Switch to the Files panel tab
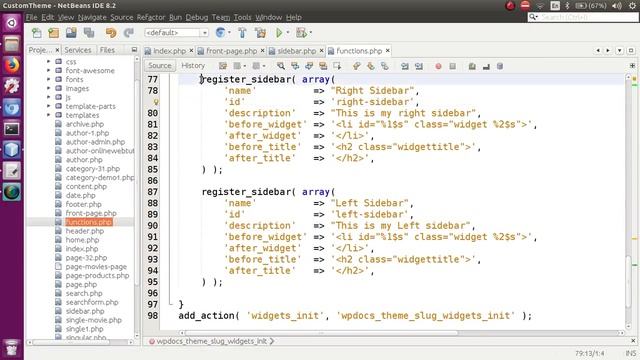This screenshot has height=360, width=640. (x=107, y=50)
